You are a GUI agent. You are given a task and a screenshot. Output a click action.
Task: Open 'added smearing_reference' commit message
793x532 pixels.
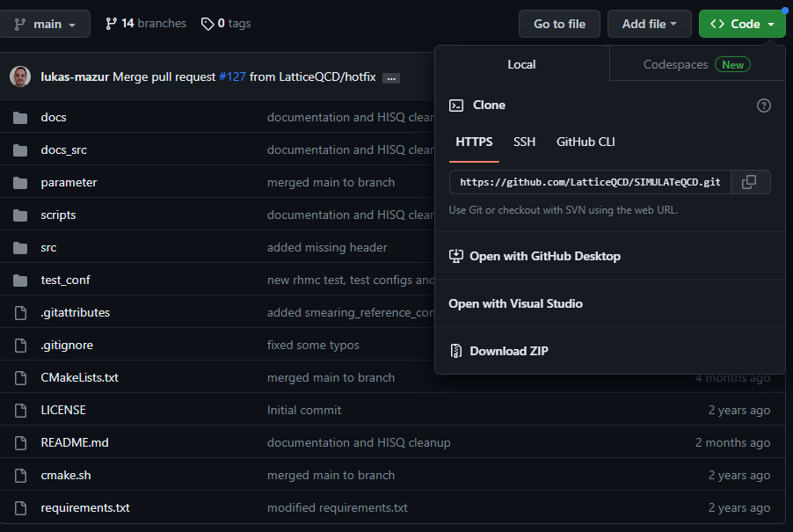(351, 312)
